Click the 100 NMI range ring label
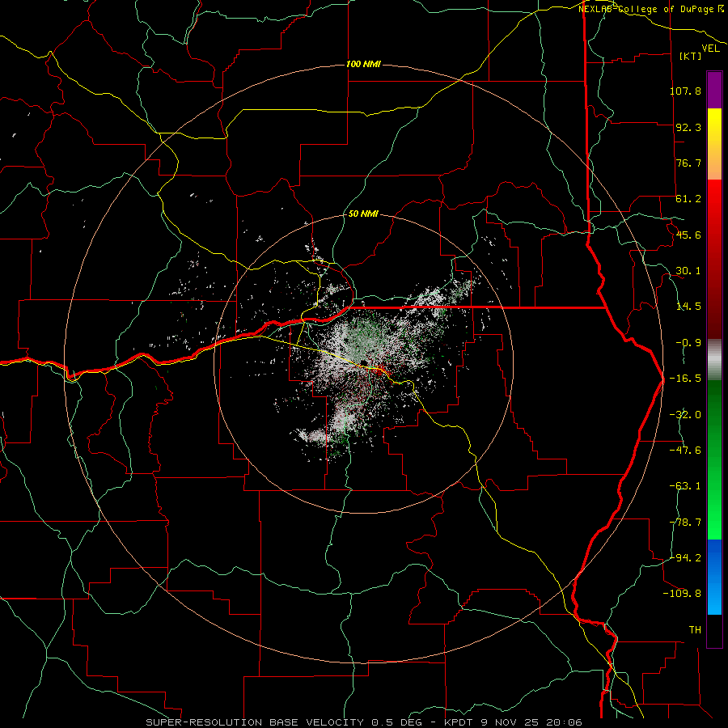Viewport: 728px width, 728px height. pos(363,64)
